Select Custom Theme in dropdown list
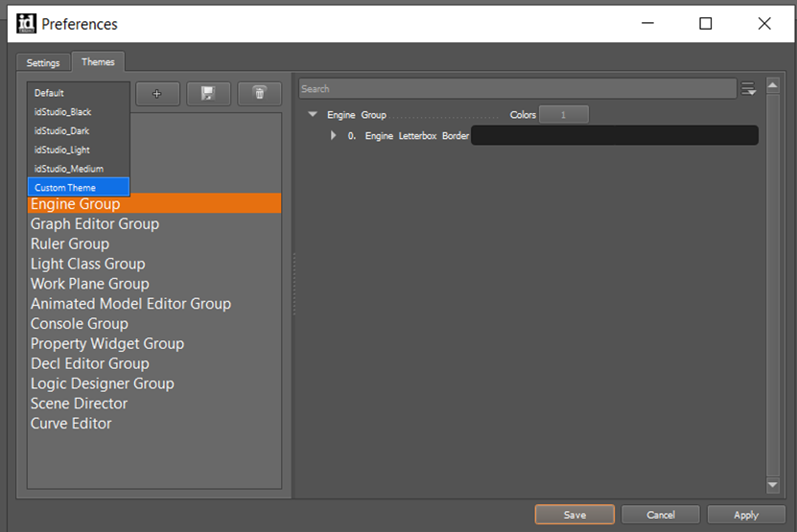 (x=79, y=187)
